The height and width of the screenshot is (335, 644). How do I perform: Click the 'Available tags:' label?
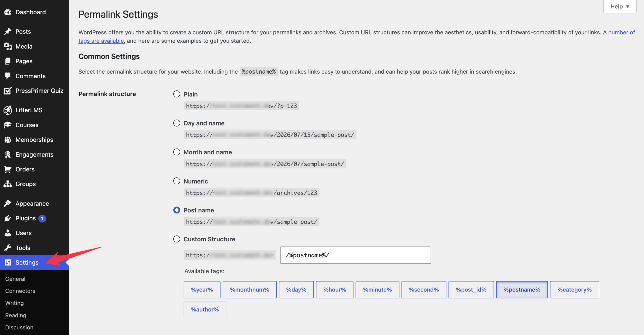click(204, 271)
